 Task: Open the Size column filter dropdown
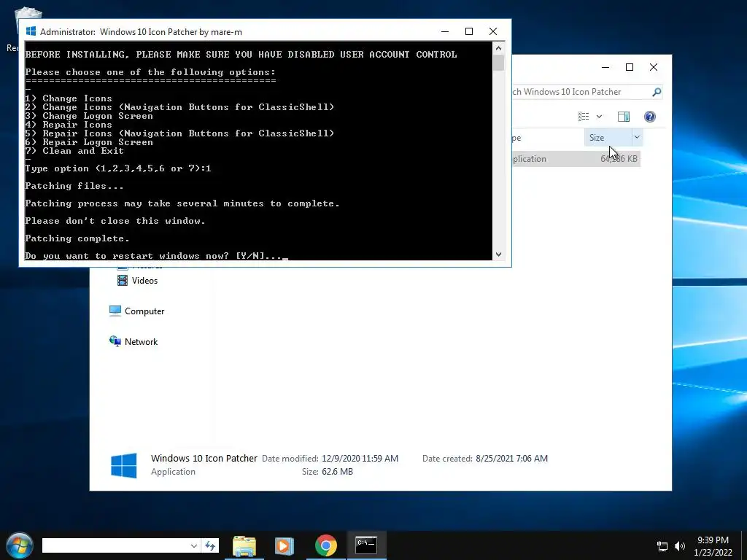click(637, 137)
